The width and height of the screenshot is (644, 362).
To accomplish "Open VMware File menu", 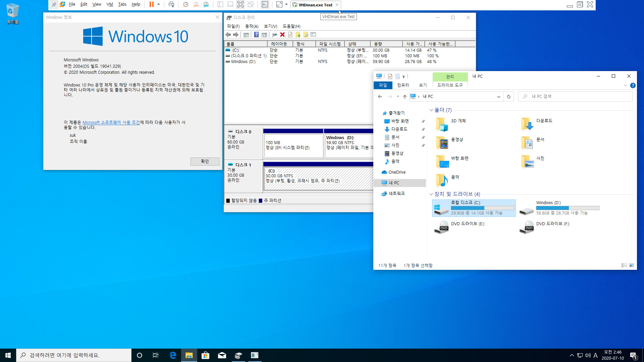I will click(x=72, y=4).
